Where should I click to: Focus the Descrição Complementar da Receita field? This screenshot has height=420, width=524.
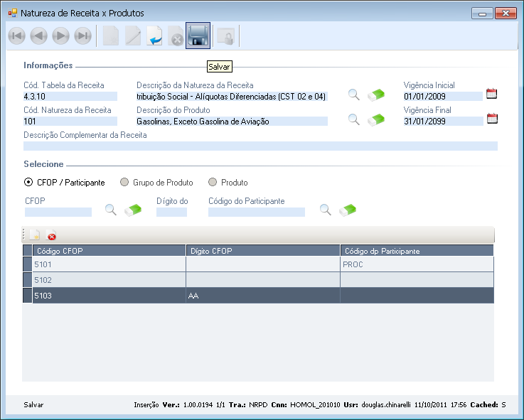(x=260, y=146)
